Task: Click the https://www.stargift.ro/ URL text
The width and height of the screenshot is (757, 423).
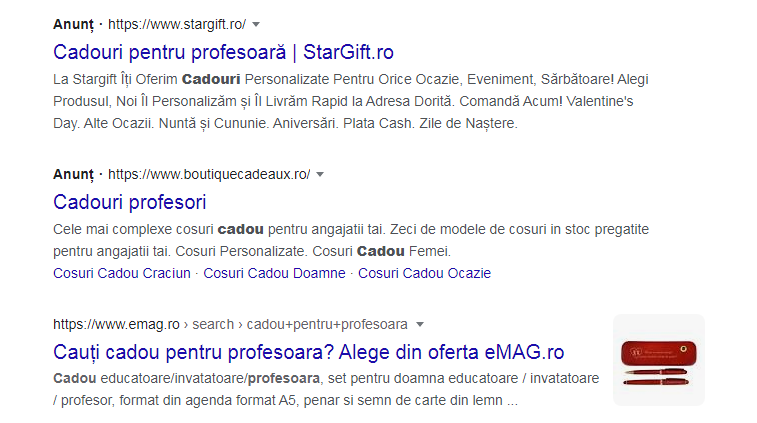Action: click(x=176, y=24)
